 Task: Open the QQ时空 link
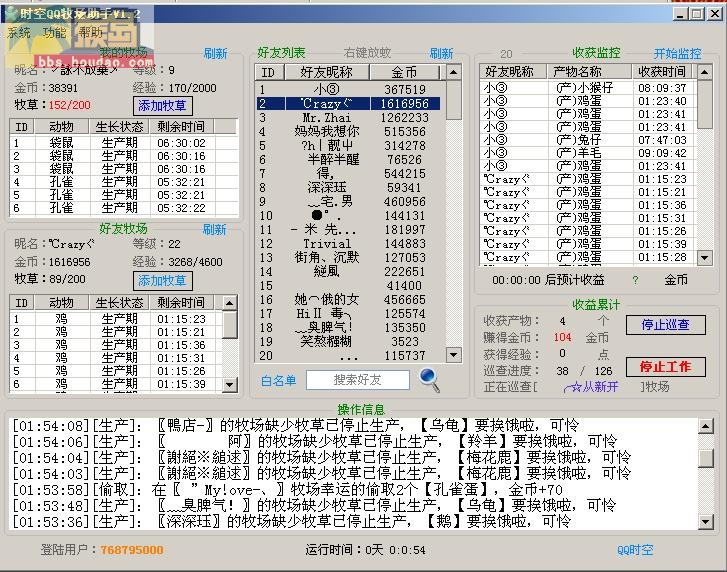click(x=635, y=550)
